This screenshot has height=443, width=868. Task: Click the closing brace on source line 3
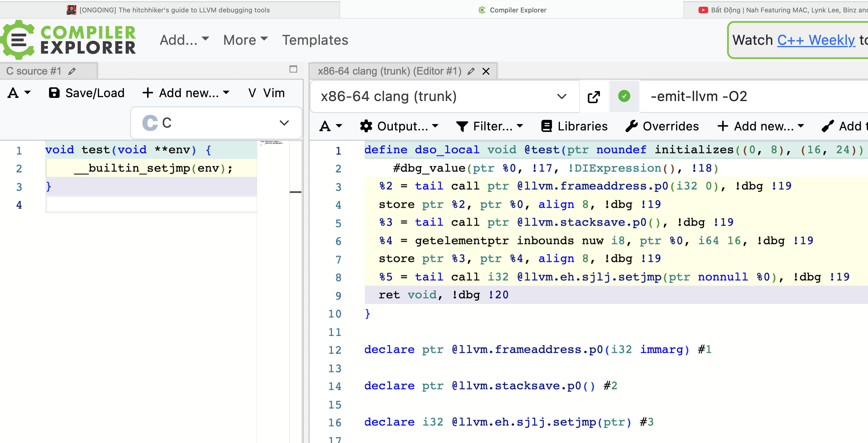pos(49,186)
